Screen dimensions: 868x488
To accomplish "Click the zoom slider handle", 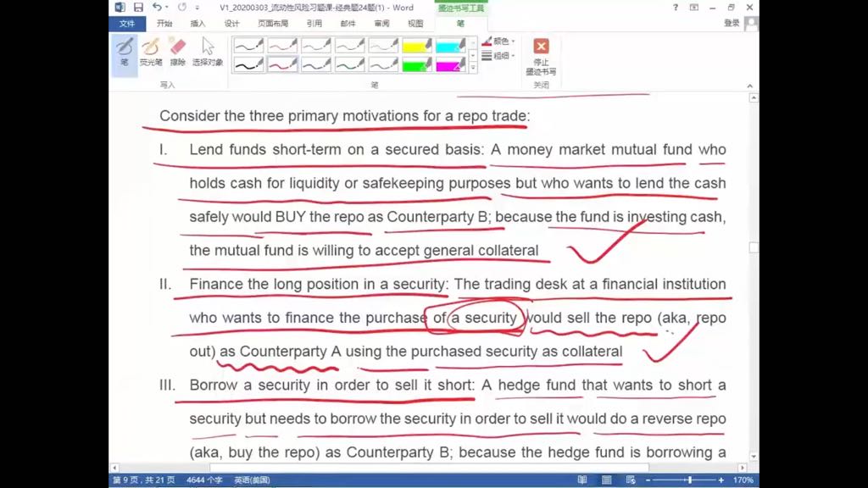I will click(690, 480).
